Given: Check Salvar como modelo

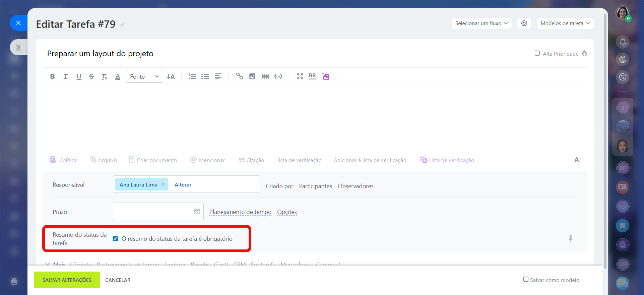Looking at the screenshot, I should [x=526, y=279].
